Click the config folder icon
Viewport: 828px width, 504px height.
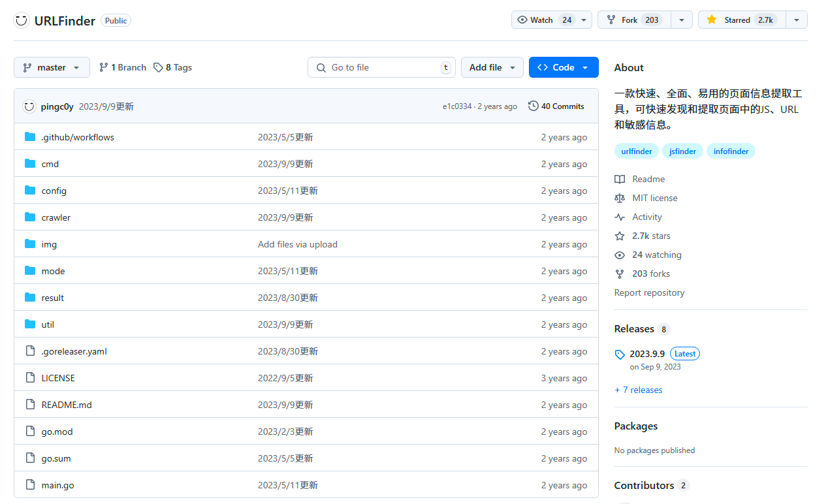click(x=30, y=190)
